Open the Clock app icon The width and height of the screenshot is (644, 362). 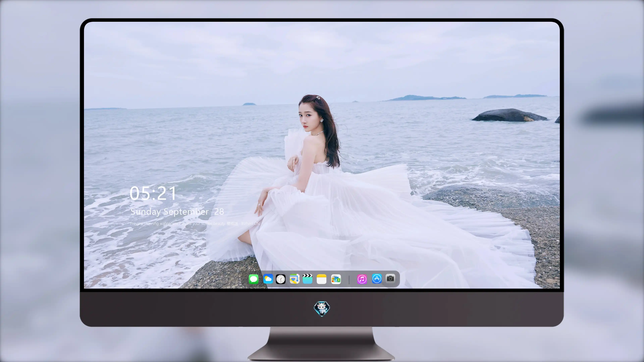(281, 279)
